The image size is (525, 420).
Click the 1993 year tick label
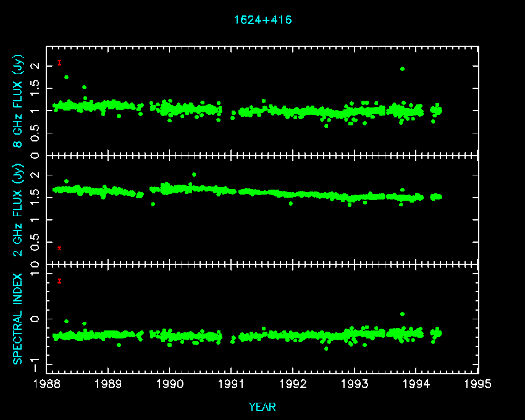point(355,384)
